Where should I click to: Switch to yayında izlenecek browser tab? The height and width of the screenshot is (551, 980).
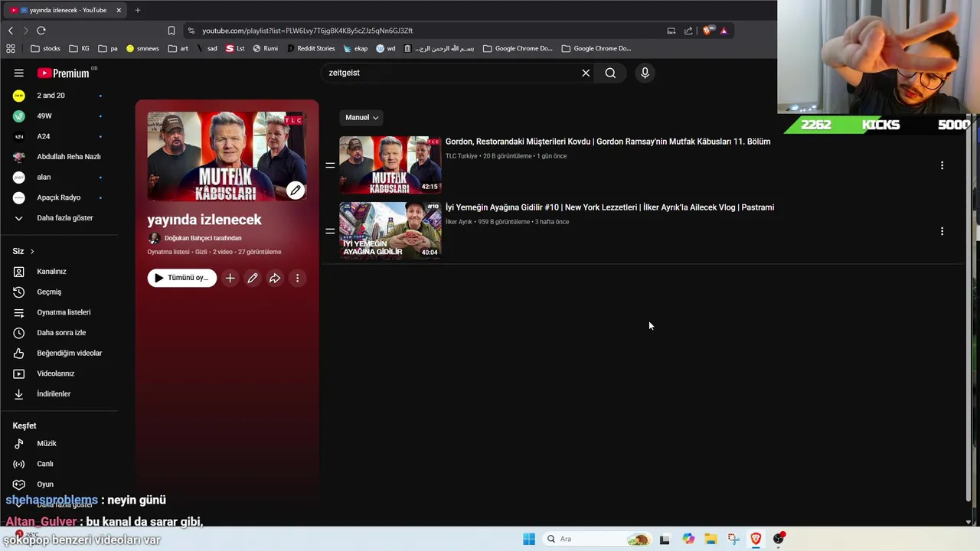click(x=67, y=10)
